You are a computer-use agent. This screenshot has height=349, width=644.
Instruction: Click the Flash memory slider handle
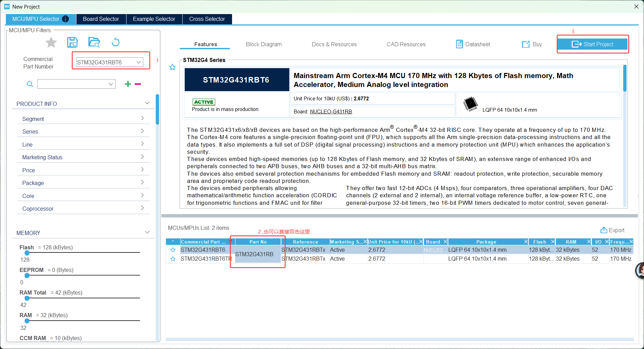tap(27, 253)
